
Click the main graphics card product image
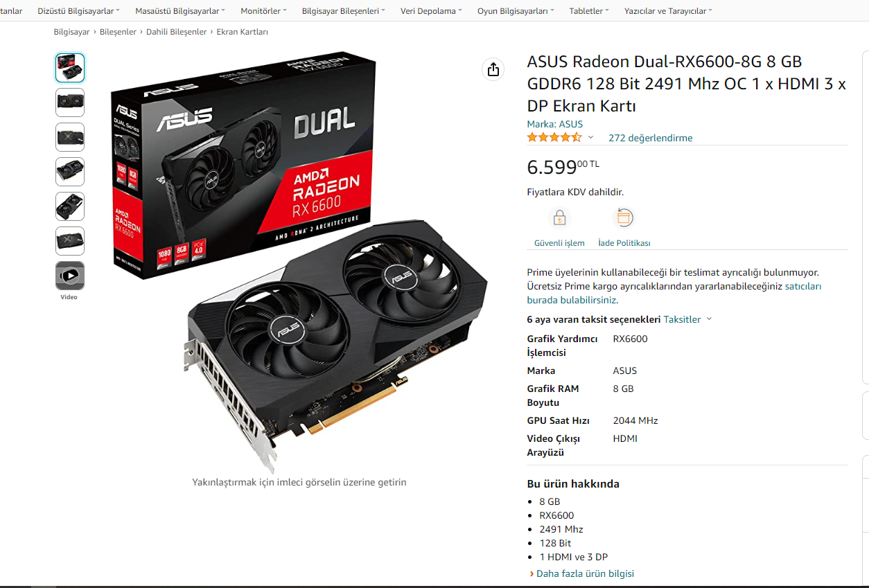click(299, 262)
